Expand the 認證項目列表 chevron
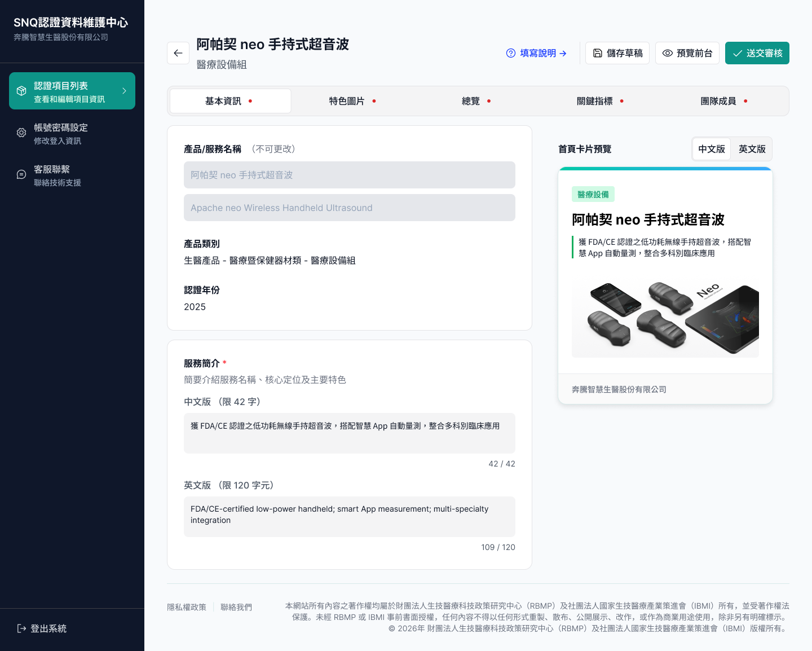The width and height of the screenshot is (812, 651). (124, 91)
